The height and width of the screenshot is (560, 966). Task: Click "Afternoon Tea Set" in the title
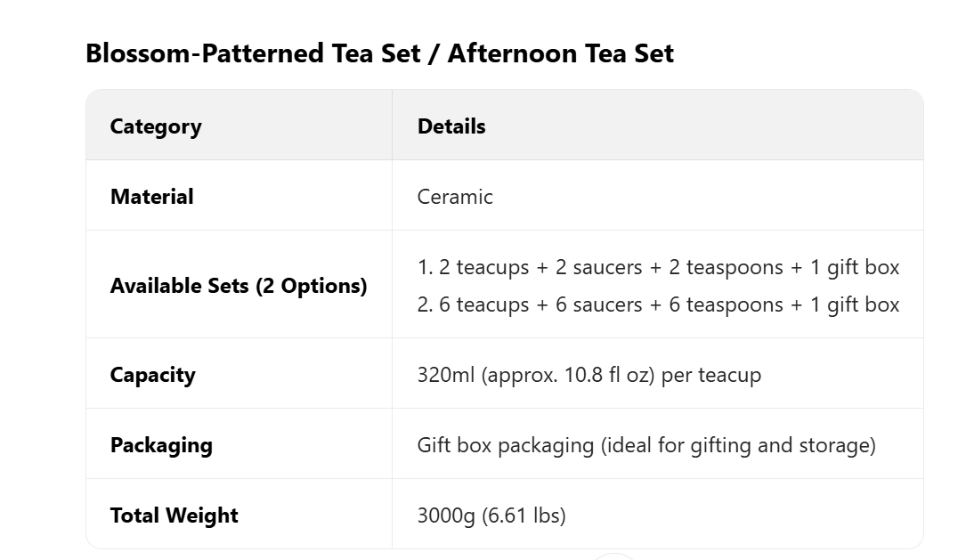click(x=561, y=53)
